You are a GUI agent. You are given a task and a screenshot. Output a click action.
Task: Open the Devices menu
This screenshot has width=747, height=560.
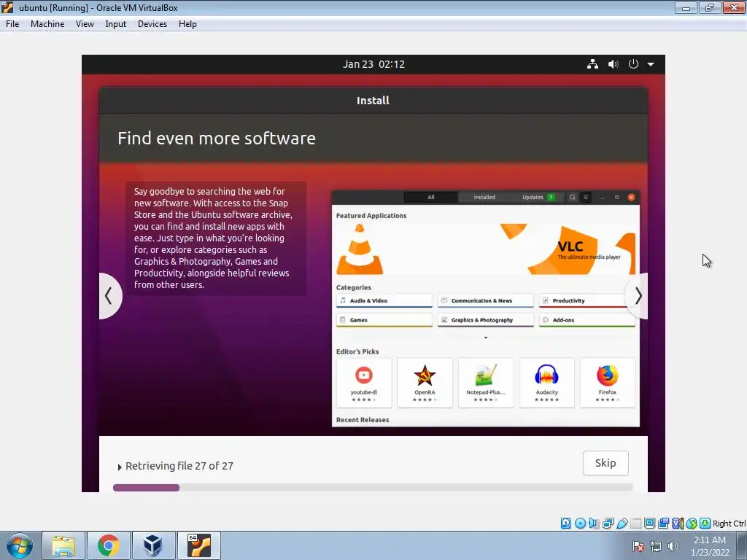152,24
